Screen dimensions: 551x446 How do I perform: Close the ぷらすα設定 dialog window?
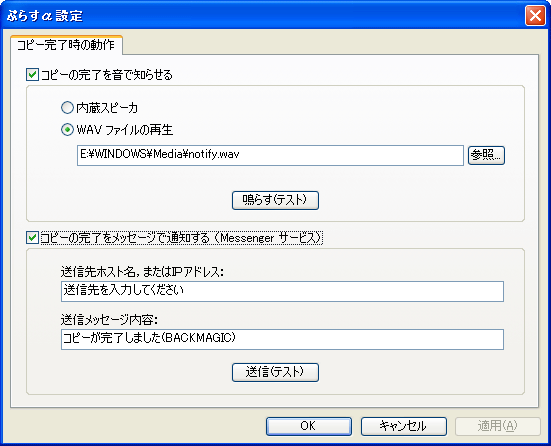[x=535, y=16]
